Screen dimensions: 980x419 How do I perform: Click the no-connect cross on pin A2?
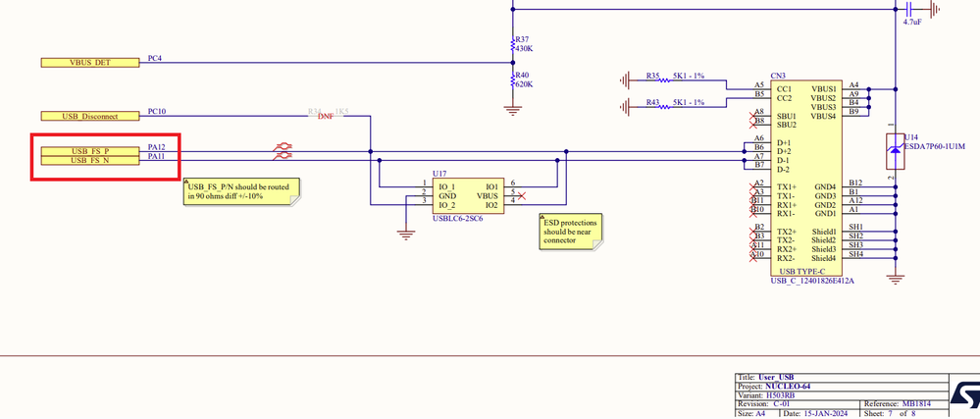(x=753, y=187)
